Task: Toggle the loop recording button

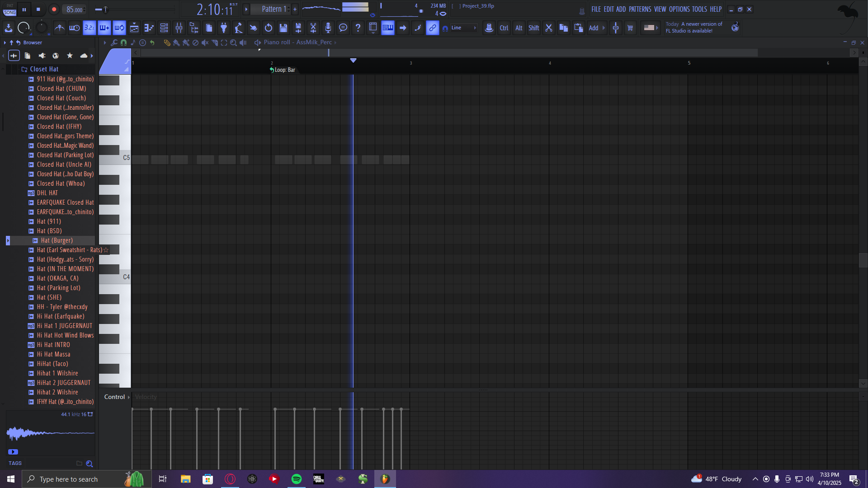Action: click(x=119, y=28)
